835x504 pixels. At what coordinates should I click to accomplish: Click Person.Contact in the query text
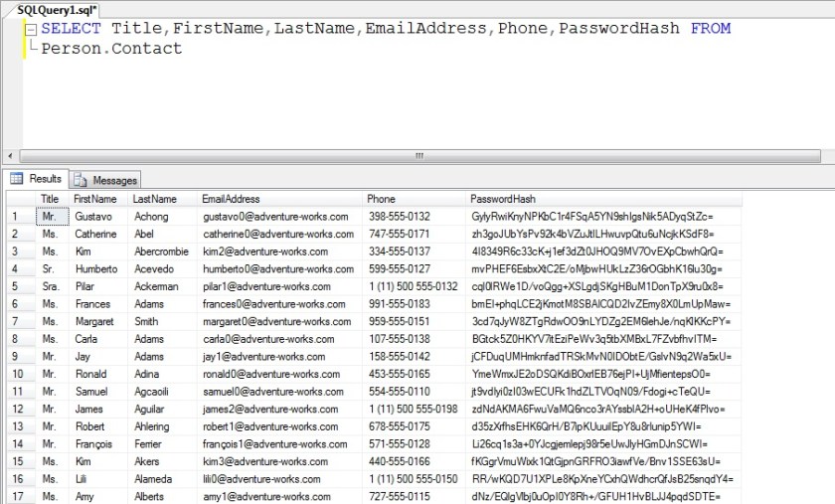pyautogui.click(x=111, y=49)
